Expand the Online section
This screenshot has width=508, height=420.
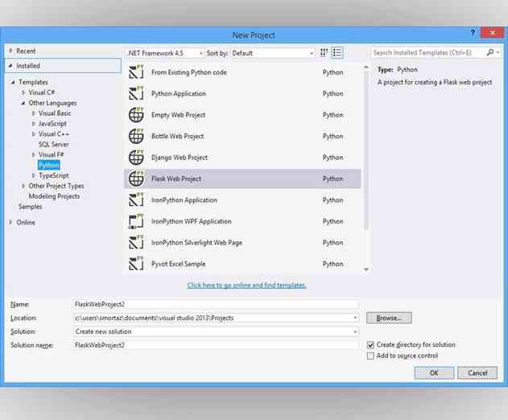(10, 222)
